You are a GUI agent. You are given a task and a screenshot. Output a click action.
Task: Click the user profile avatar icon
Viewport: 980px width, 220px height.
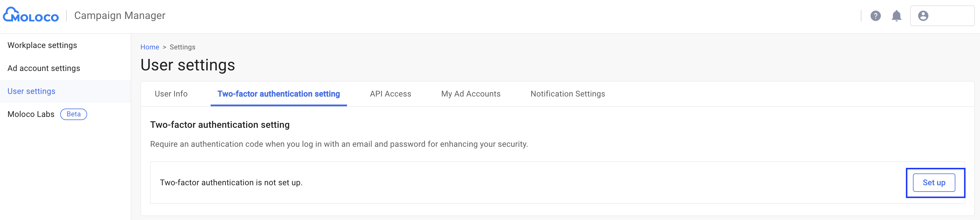923,16
